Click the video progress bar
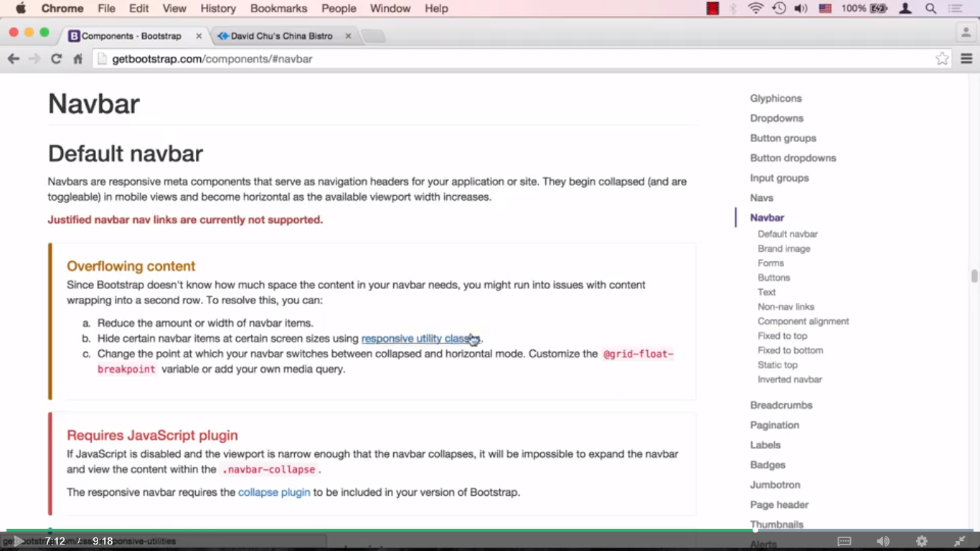Image resolution: width=980 pixels, height=551 pixels. pos(490,531)
